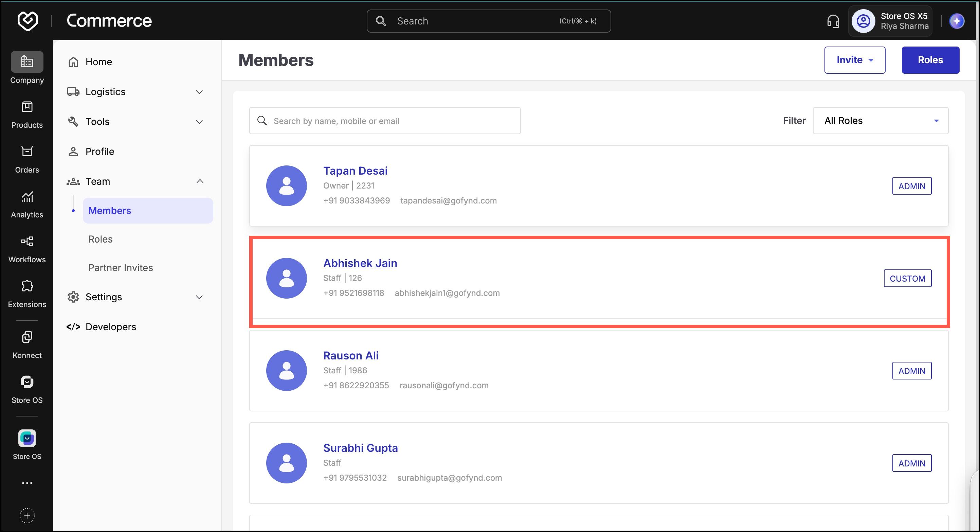
Task: Open Partner Invites under Team
Action: tap(121, 267)
